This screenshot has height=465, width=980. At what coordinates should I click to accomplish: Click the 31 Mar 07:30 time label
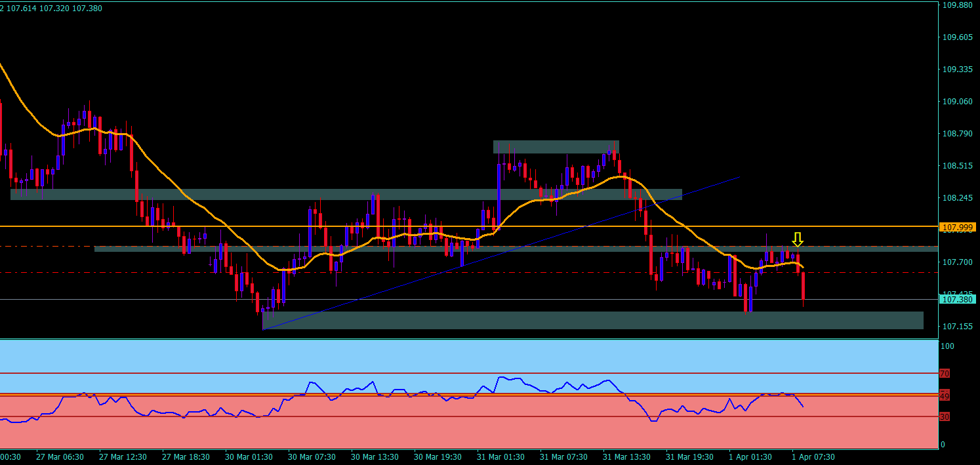click(563, 456)
